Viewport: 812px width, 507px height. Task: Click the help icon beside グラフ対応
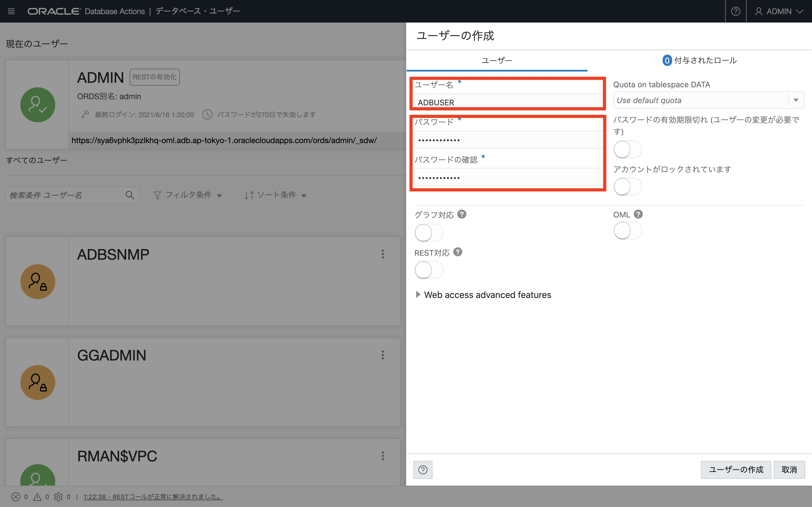[x=462, y=214]
